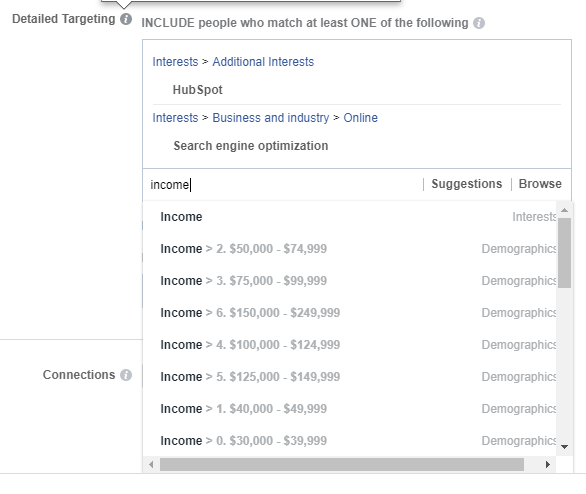
Task: Click the Detailed Targeting info icon
Action: click(126, 19)
